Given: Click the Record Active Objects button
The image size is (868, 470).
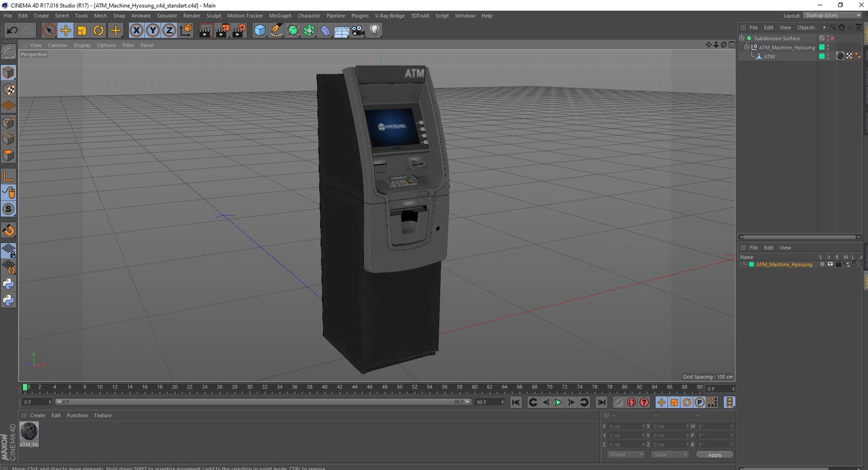Looking at the screenshot, I should [619, 402].
